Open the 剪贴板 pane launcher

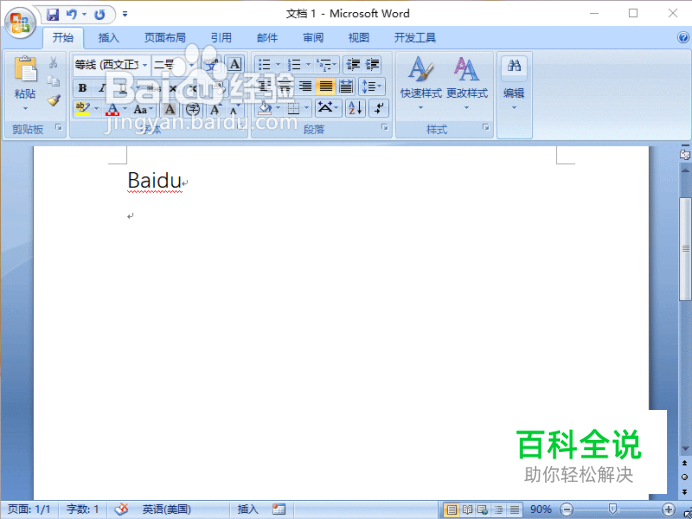[58, 128]
